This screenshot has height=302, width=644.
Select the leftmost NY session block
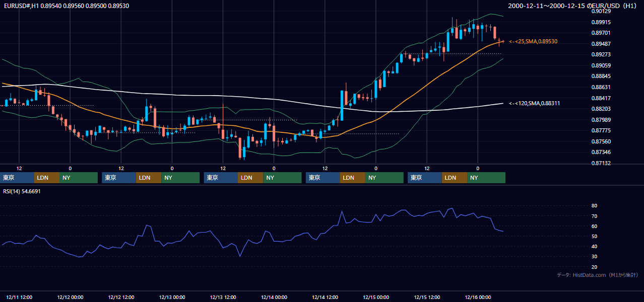78,178
